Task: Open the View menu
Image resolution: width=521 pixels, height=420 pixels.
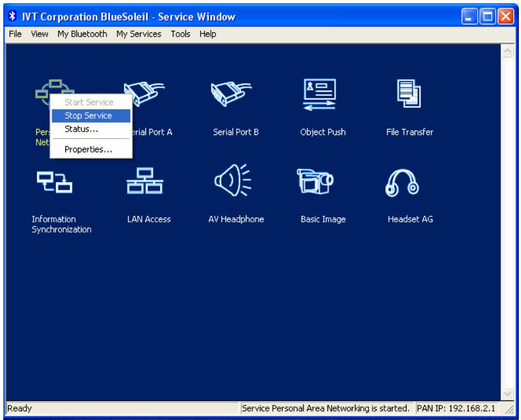Action: pos(39,34)
